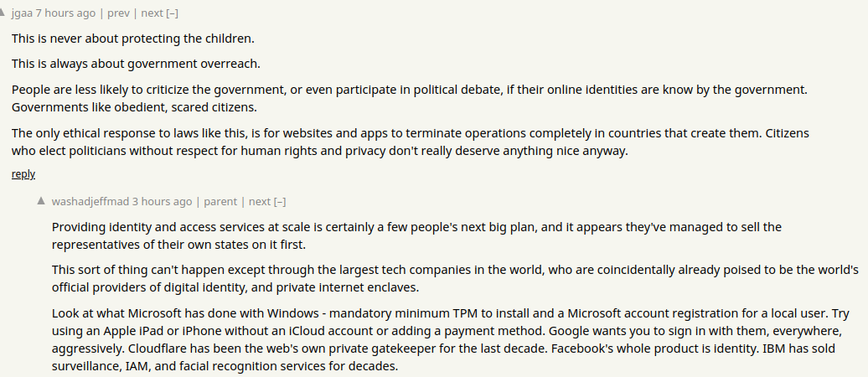
Task: Click the 'Providing identity and access services' paragraph
Action: [x=416, y=235]
